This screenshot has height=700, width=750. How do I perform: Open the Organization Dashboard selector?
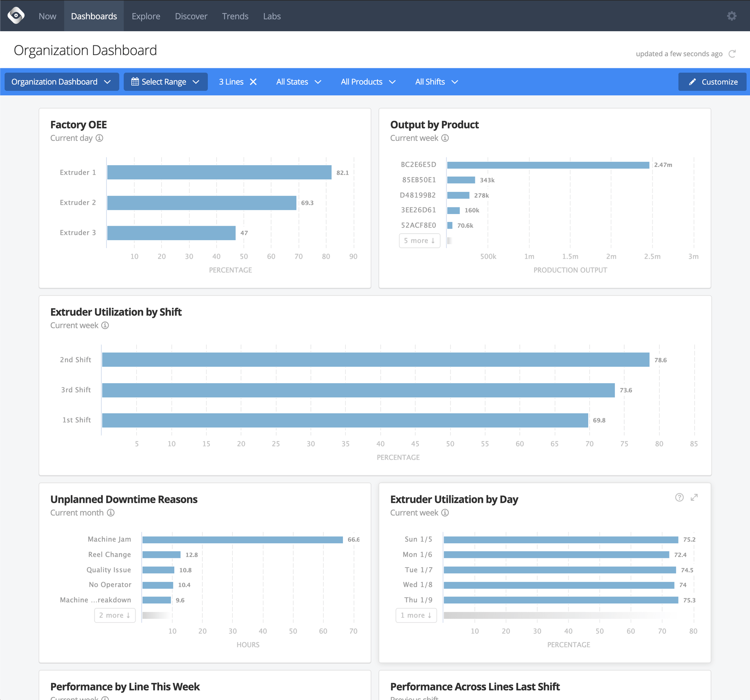pyautogui.click(x=61, y=82)
